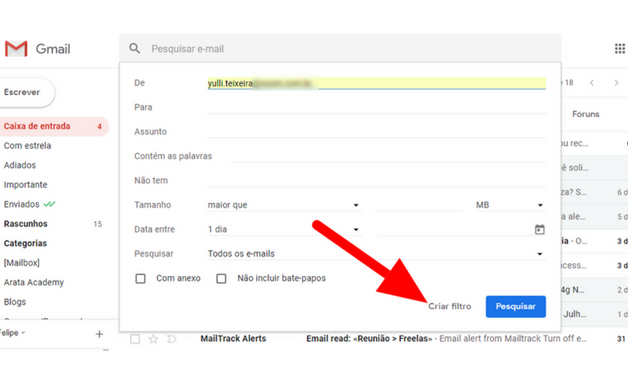Viewport: 628px width, 380px height.
Task: Click the search magnifier icon
Action: coord(135,48)
